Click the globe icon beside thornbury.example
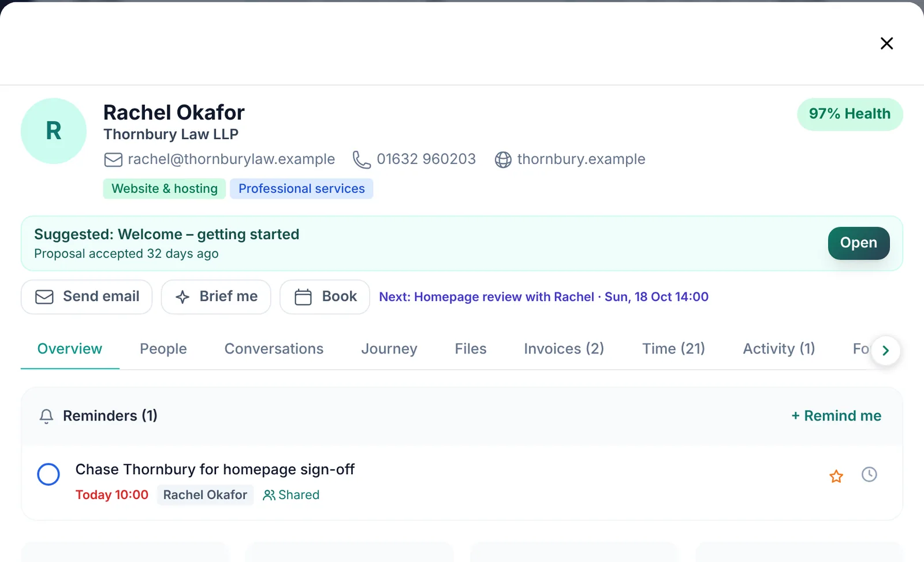The image size is (924, 562). pyautogui.click(x=503, y=159)
